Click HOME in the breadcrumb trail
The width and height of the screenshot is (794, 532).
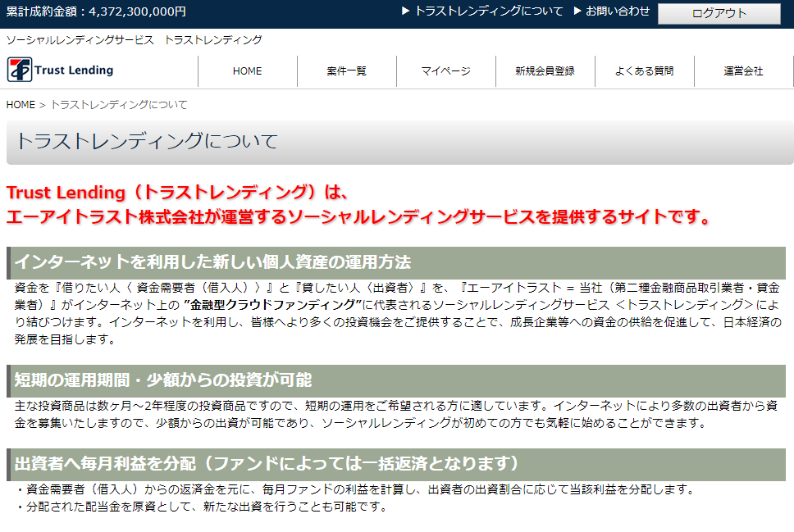21,105
